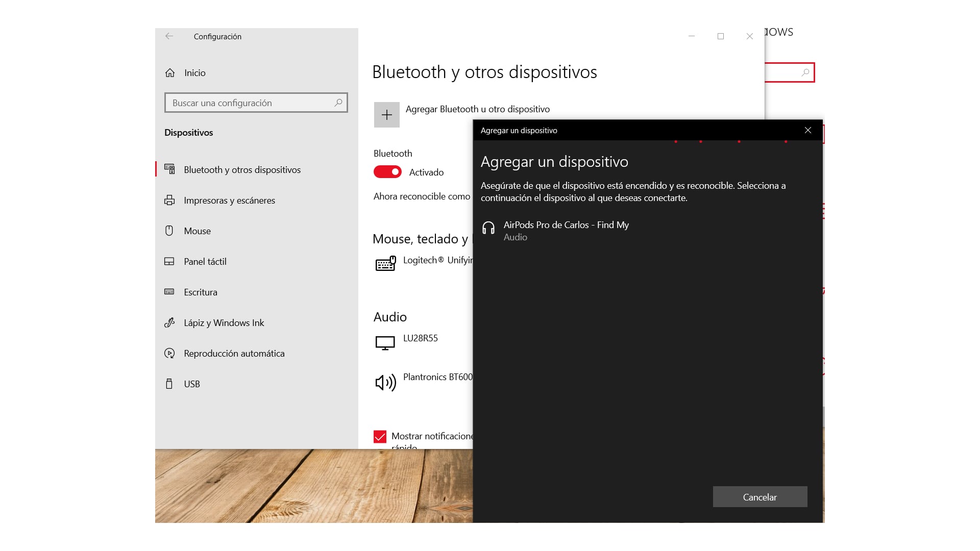Open Mouse settings
The image size is (980, 551).
pyautogui.click(x=257, y=231)
